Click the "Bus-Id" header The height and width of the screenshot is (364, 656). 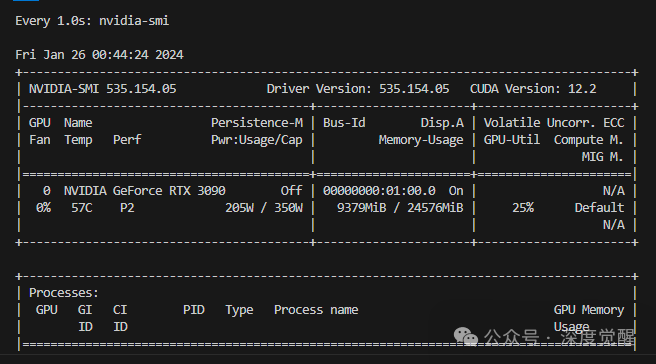tap(344, 123)
